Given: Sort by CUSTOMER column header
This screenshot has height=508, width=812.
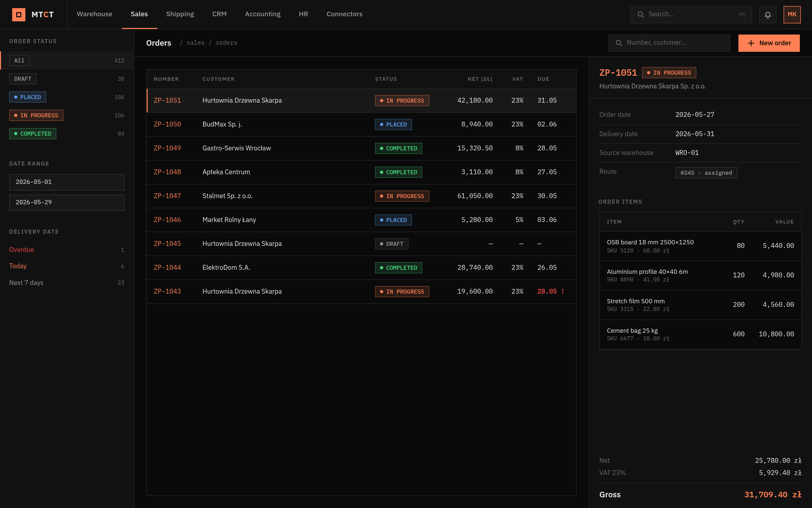Looking at the screenshot, I should click(x=218, y=79).
